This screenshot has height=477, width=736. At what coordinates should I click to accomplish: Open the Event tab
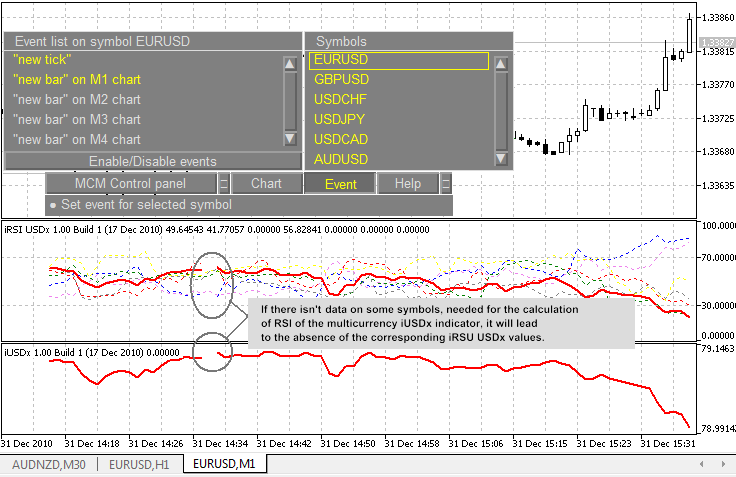pos(340,184)
